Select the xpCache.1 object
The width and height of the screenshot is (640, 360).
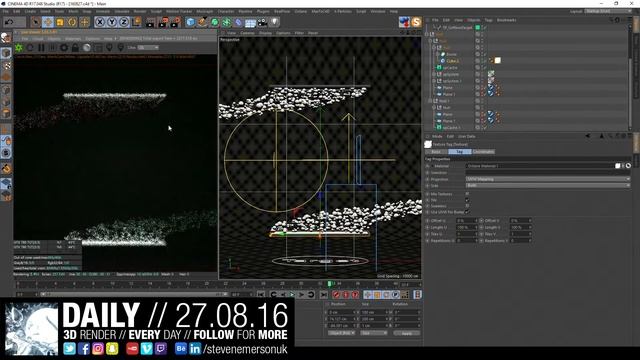tap(451, 127)
